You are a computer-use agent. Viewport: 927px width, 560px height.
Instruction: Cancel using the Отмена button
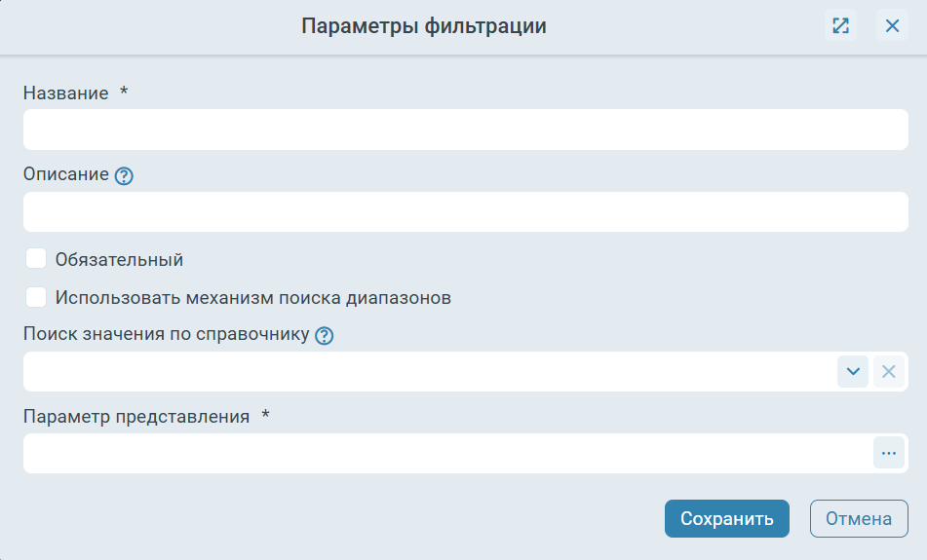pyautogui.click(x=859, y=519)
